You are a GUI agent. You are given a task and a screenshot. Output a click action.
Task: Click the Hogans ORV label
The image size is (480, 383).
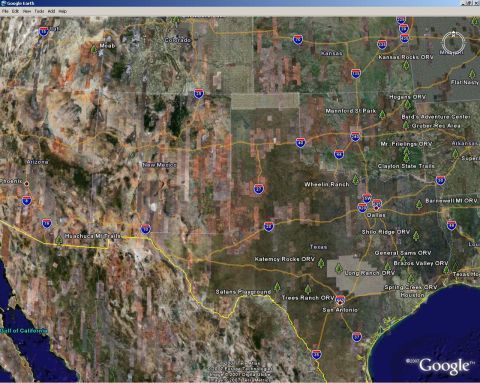click(x=407, y=97)
